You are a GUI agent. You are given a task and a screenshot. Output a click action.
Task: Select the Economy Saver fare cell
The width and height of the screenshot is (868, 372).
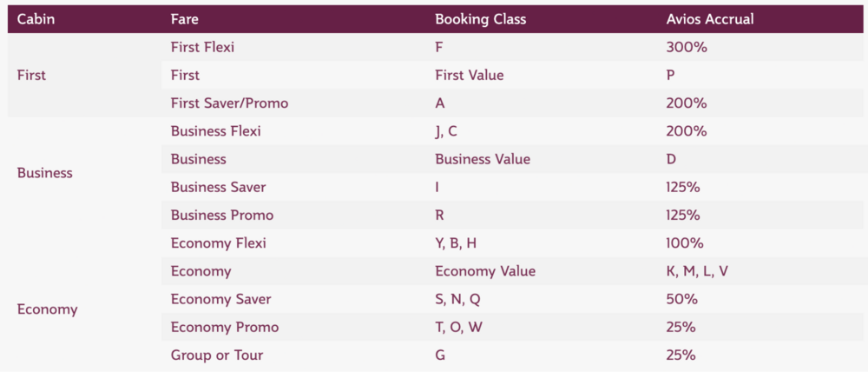tap(220, 299)
